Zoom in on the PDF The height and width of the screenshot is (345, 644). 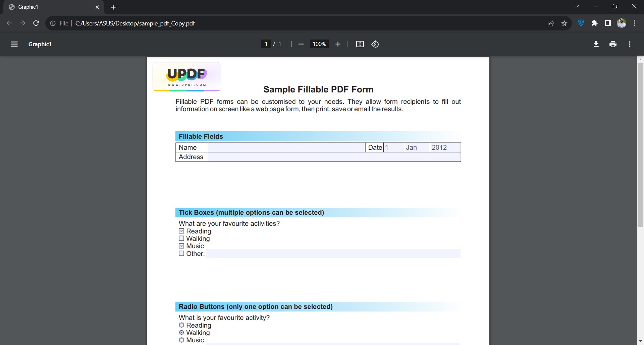pyautogui.click(x=338, y=44)
